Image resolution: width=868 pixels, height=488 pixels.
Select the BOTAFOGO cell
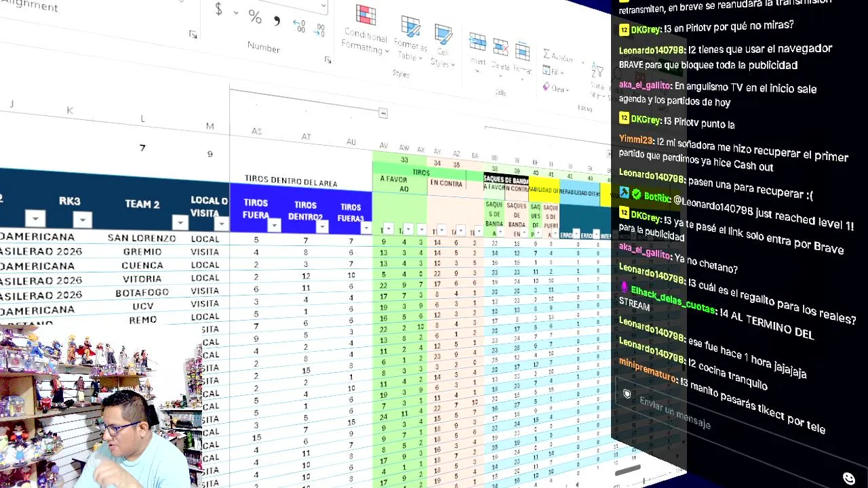click(x=142, y=293)
